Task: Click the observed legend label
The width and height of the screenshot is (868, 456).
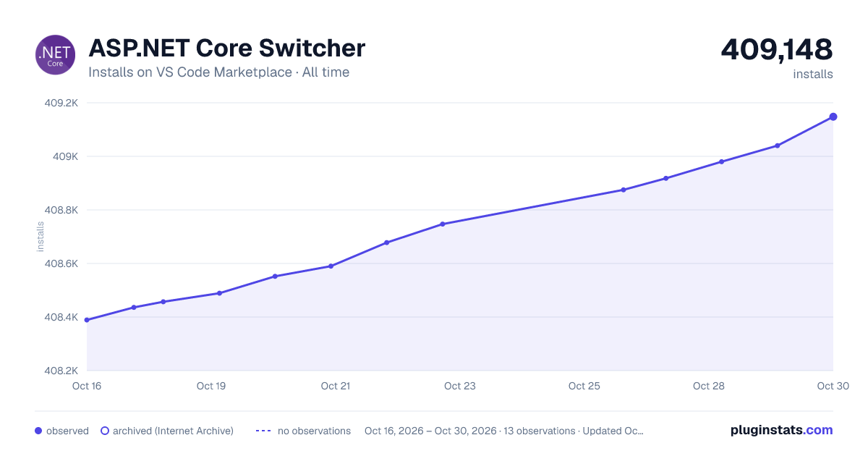Action: pos(67,431)
